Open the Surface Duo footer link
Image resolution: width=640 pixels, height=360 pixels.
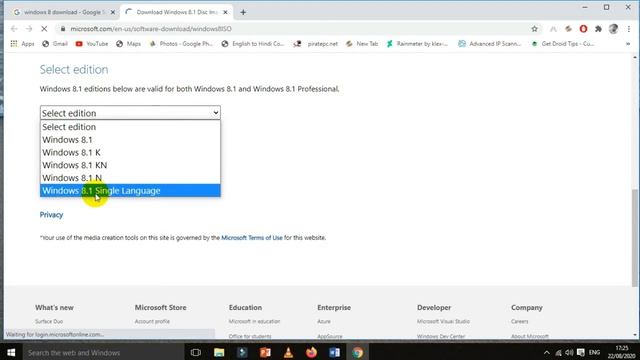click(x=49, y=322)
